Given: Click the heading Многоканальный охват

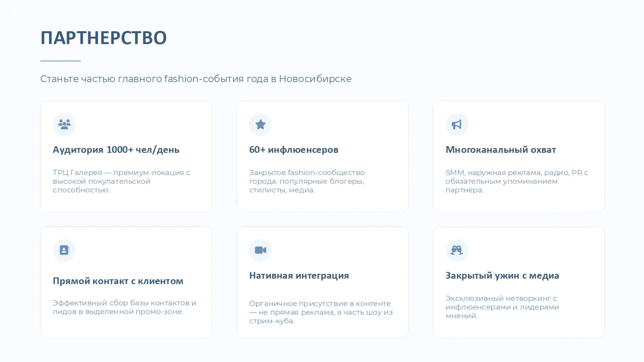Looking at the screenshot, I should click(500, 150).
